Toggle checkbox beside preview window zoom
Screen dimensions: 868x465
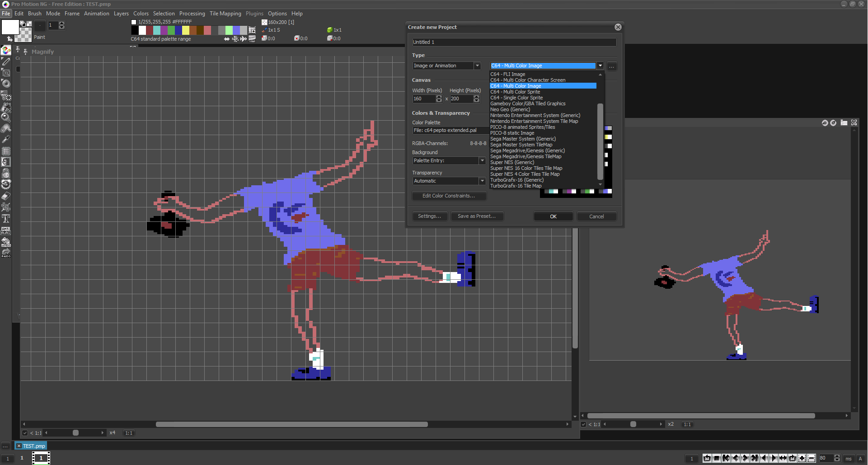[583, 424]
